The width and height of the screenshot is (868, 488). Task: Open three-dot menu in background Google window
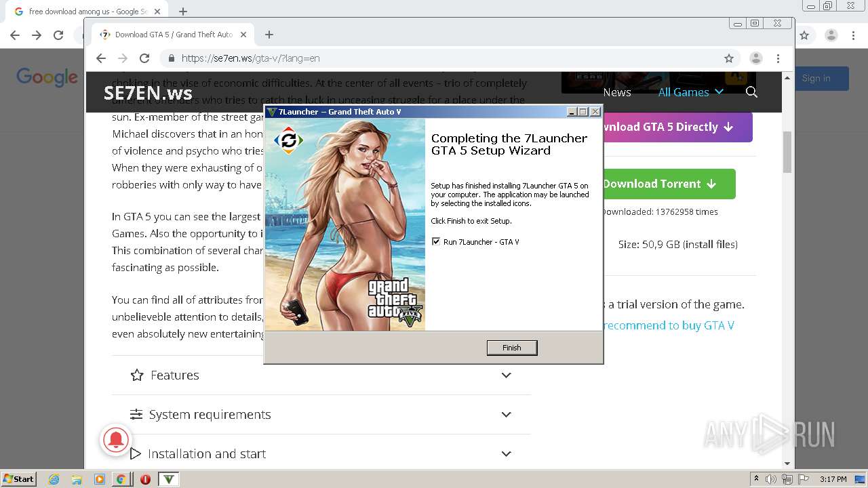pyautogui.click(x=853, y=35)
